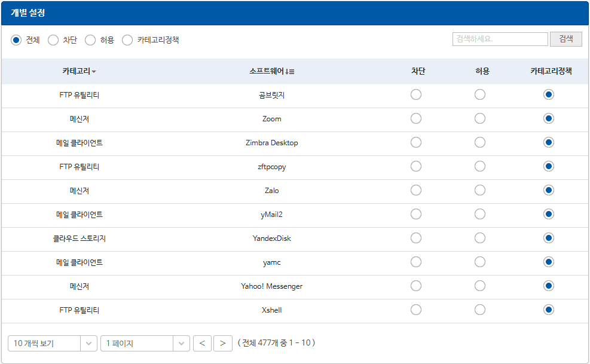This screenshot has width=590, height=364.
Task: Click the zftpcopy software name
Action: click(x=271, y=167)
